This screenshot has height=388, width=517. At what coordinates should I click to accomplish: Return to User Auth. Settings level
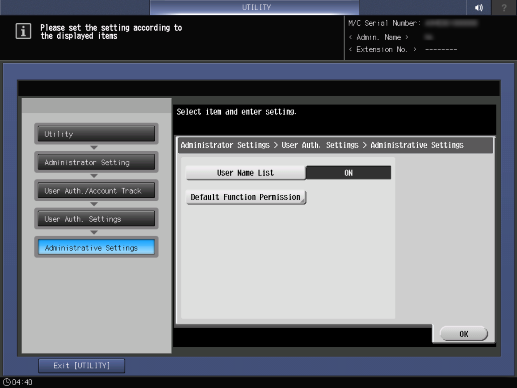[96, 219]
